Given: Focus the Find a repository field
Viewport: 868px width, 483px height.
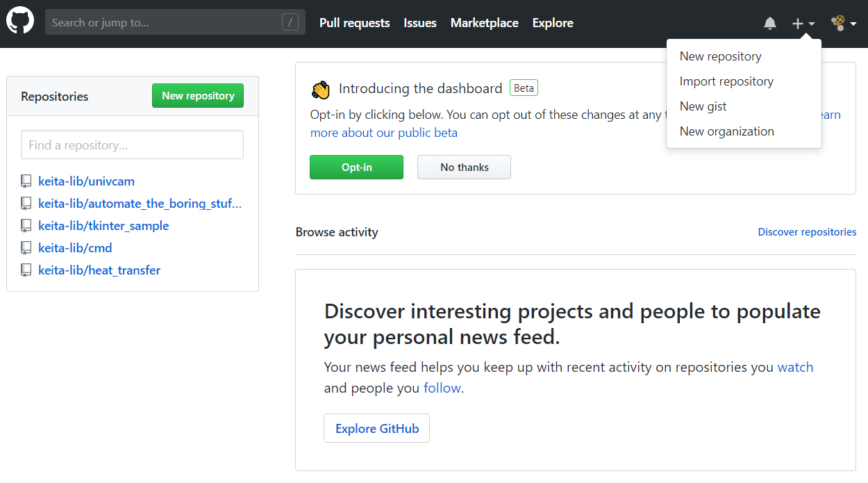Looking at the screenshot, I should tap(132, 145).
